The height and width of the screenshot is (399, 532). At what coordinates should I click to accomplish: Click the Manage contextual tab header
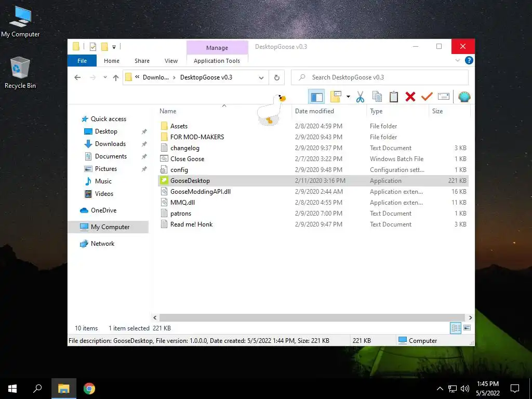tap(217, 48)
